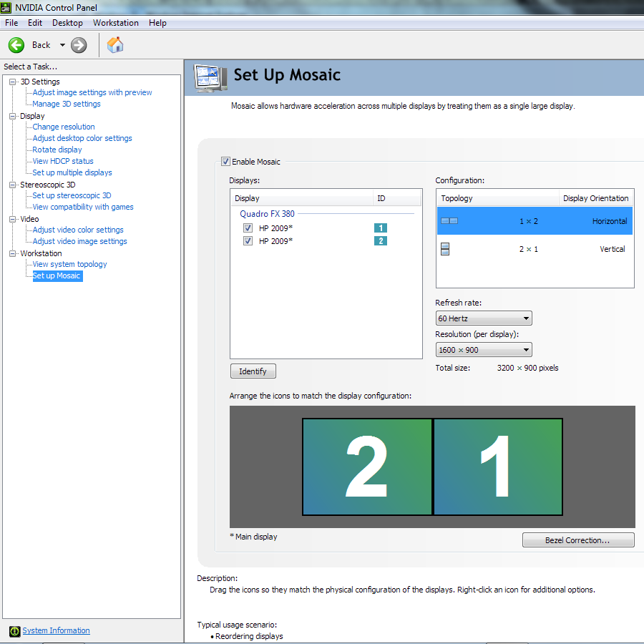Open Set up stereoscopic 3D
Screen dimensions: 644x644
point(72,196)
